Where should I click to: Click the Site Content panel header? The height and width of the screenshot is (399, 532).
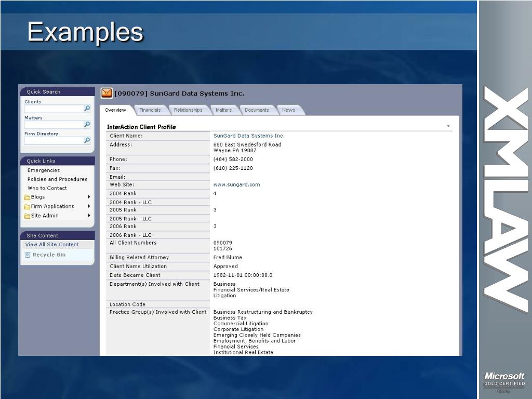click(x=57, y=235)
